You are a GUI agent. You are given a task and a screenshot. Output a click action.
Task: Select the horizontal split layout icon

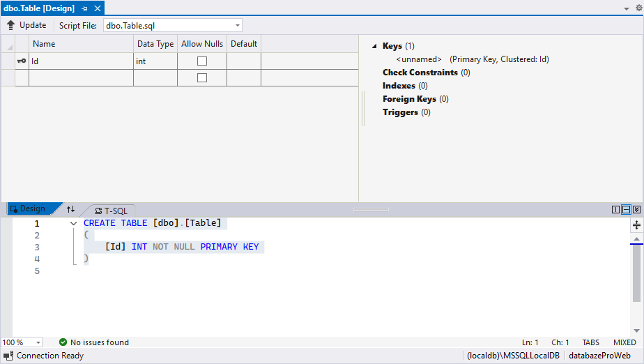point(626,209)
